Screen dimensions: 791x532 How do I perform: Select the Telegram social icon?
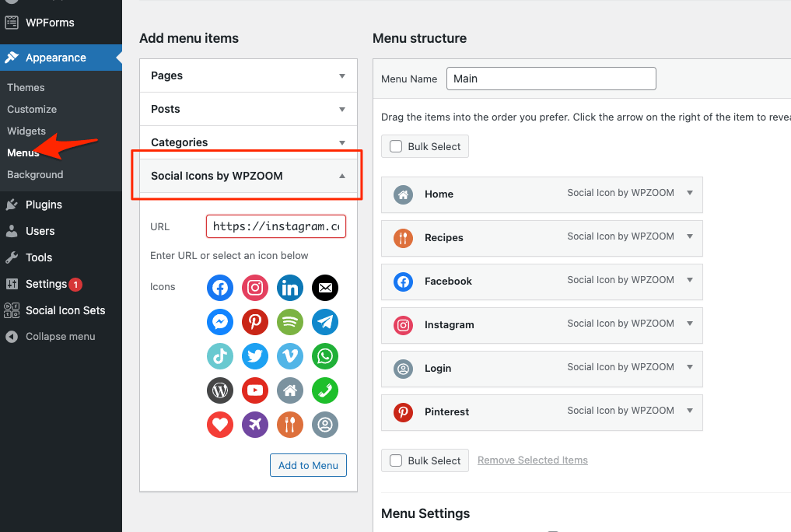pyautogui.click(x=325, y=322)
